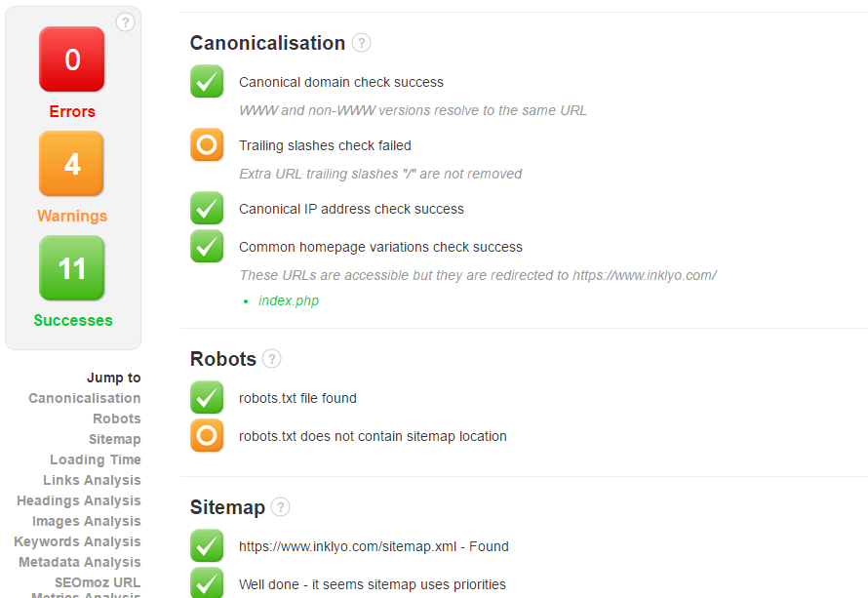Image resolution: width=868 pixels, height=598 pixels.
Task: Click orange warning icon for robots.txt sitemap location
Action: point(207,436)
